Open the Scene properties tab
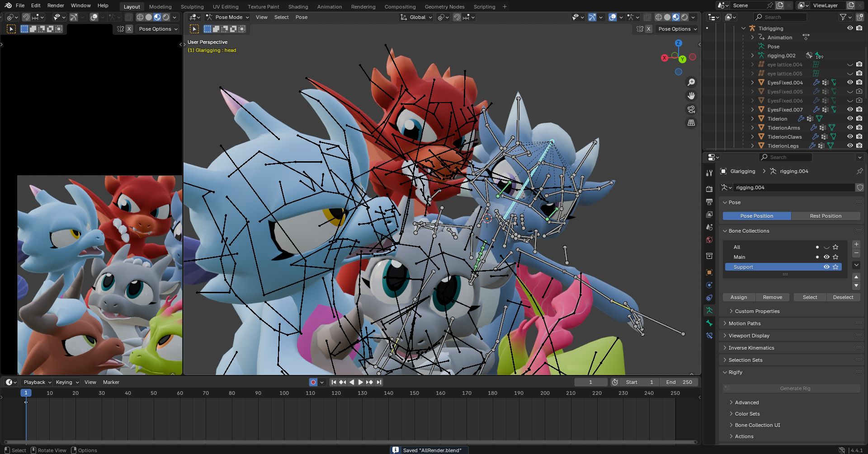Image resolution: width=868 pixels, height=454 pixels. (709, 227)
